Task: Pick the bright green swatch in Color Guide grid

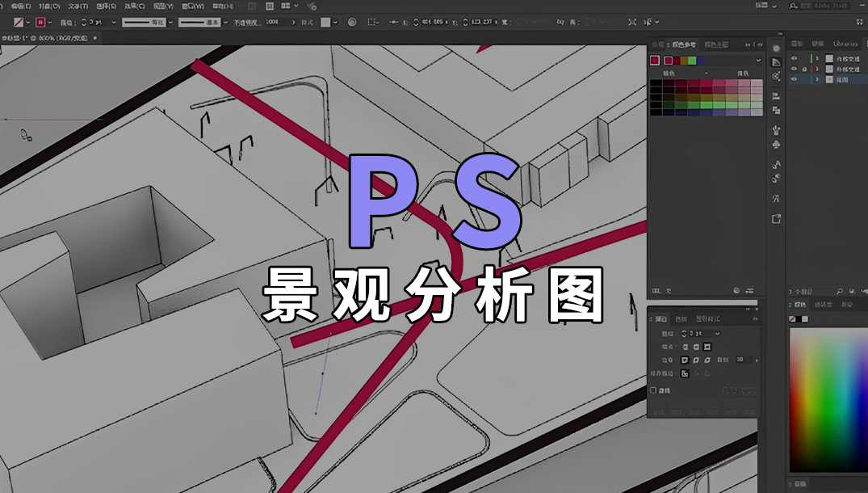Action: (x=707, y=104)
